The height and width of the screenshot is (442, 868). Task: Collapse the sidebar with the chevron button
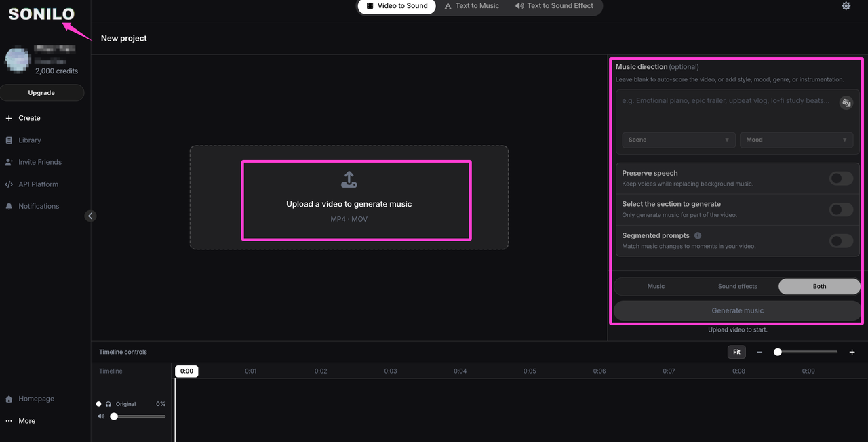click(x=90, y=216)
